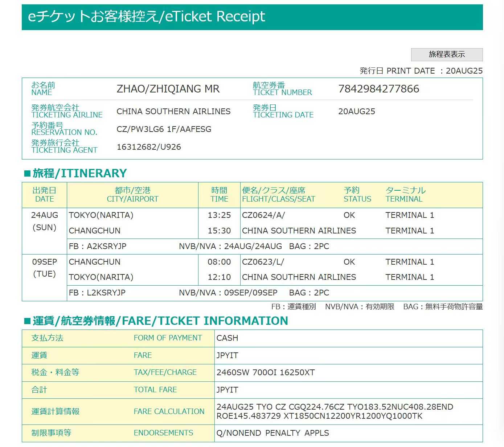Screen dimensions: 504x447
Task: Click passenger name ZHAO/ZHIQIANG MR
Action: click(x=168, y=89)
